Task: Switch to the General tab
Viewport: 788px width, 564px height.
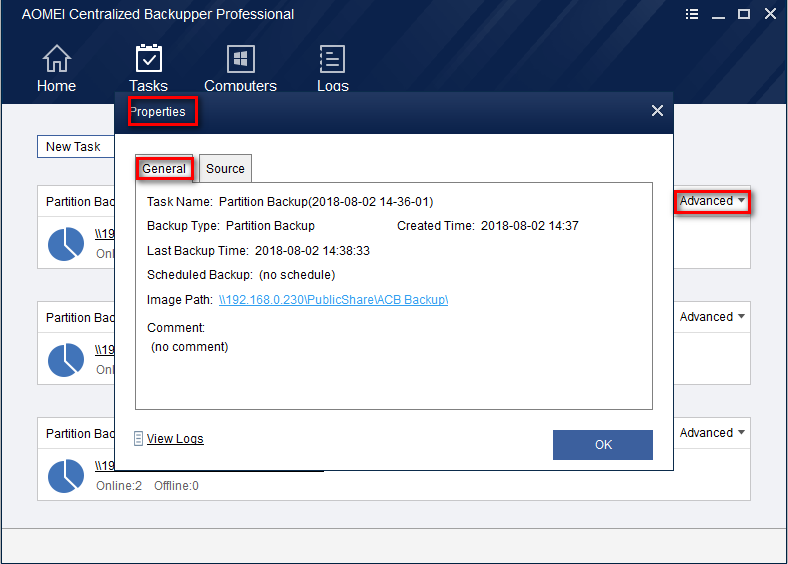Action: point(164,168)
